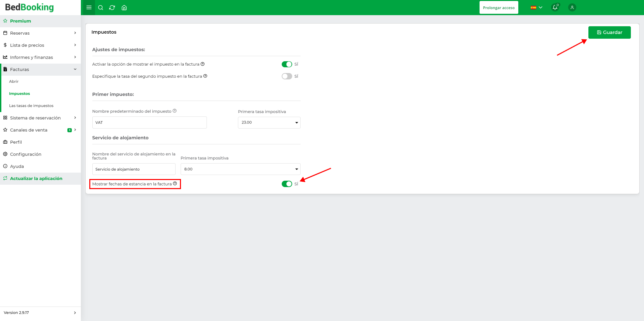
Task: Click the Guardar button
Action: (609, 32)
